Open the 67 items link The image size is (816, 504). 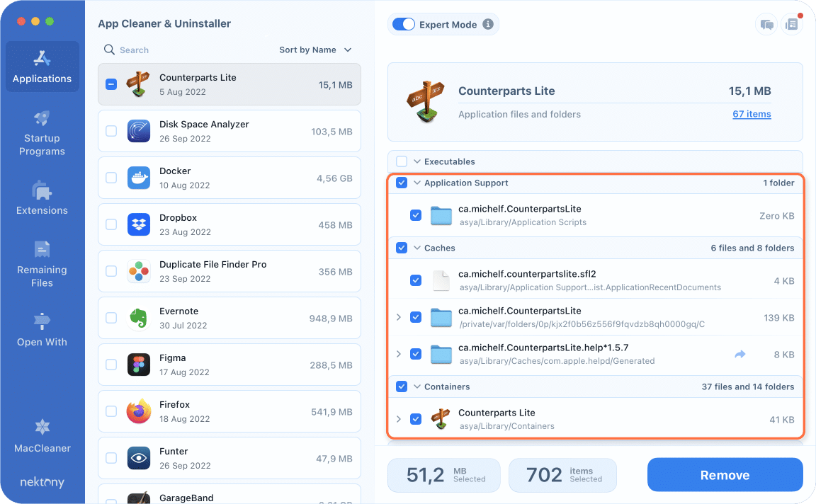point(752,114)
